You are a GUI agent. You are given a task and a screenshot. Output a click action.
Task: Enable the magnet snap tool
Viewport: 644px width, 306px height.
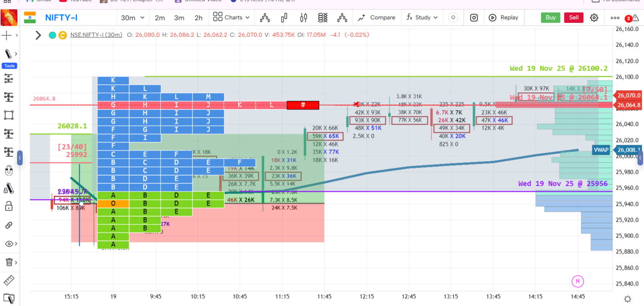(x=9, y=170)
